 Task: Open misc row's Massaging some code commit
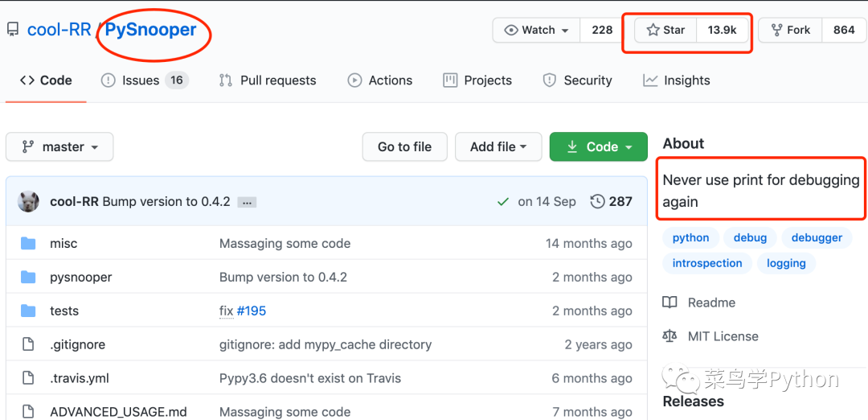[x=285, y=243]
